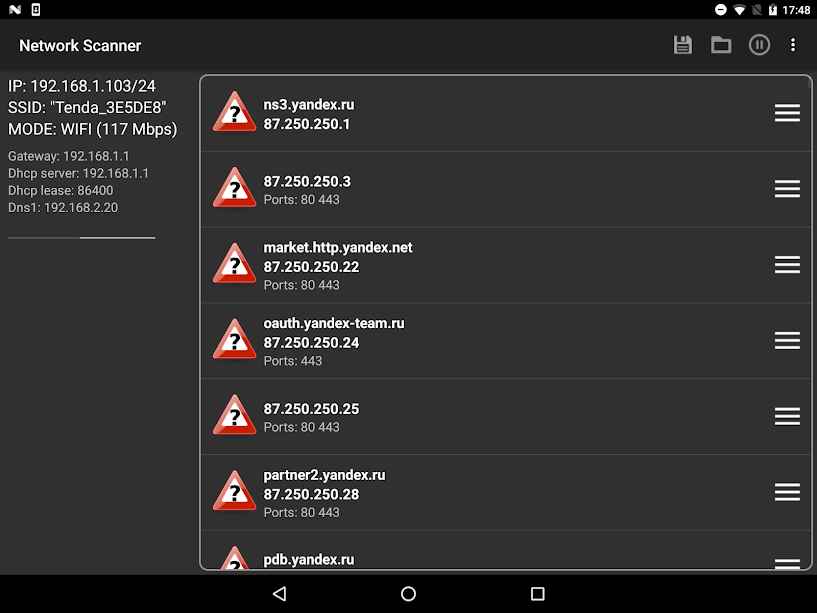Click the scan progress bar
The width and height of the screenshot is (817, 613).
coord(82,238)
